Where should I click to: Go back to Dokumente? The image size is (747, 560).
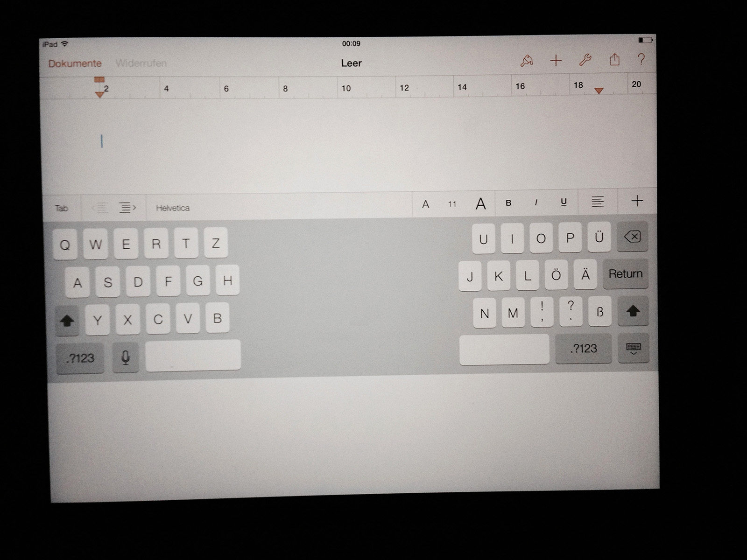pyautogui.click(x=75, y=63)
